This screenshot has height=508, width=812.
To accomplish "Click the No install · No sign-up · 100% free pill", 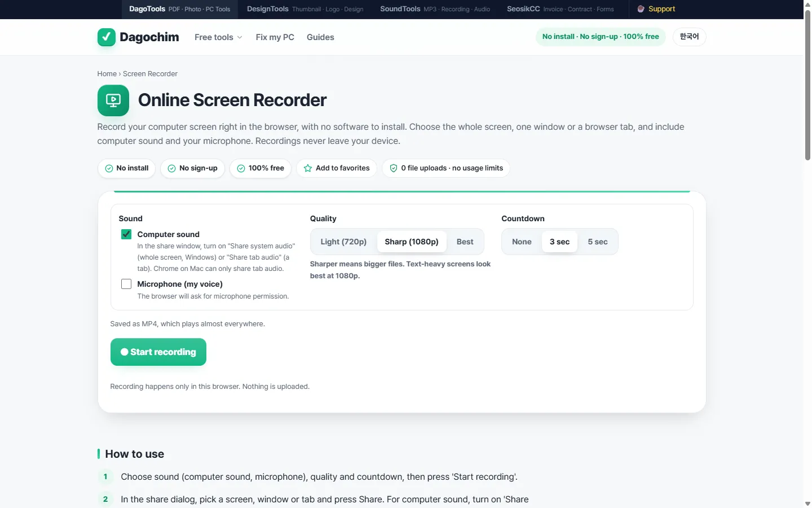I will click(x=601, y=37).
